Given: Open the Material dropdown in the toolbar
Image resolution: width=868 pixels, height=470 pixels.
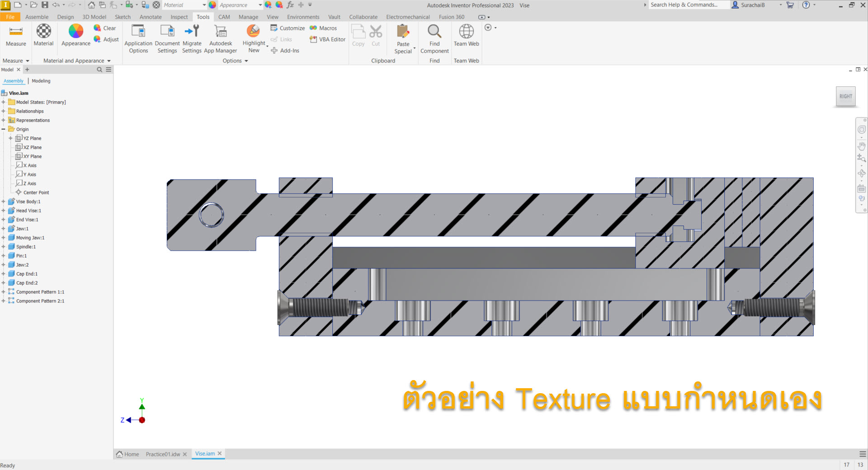Looking at the screenshot, I should (204, 5).
